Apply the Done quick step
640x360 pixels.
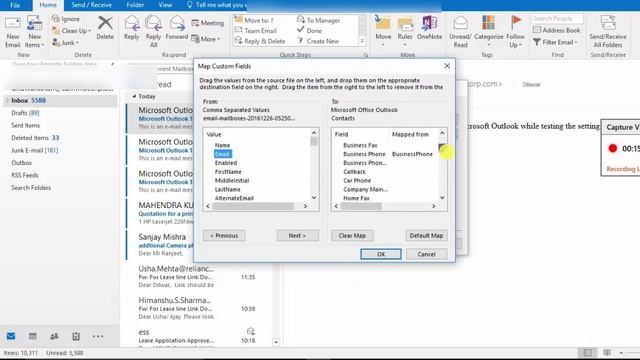309,31
